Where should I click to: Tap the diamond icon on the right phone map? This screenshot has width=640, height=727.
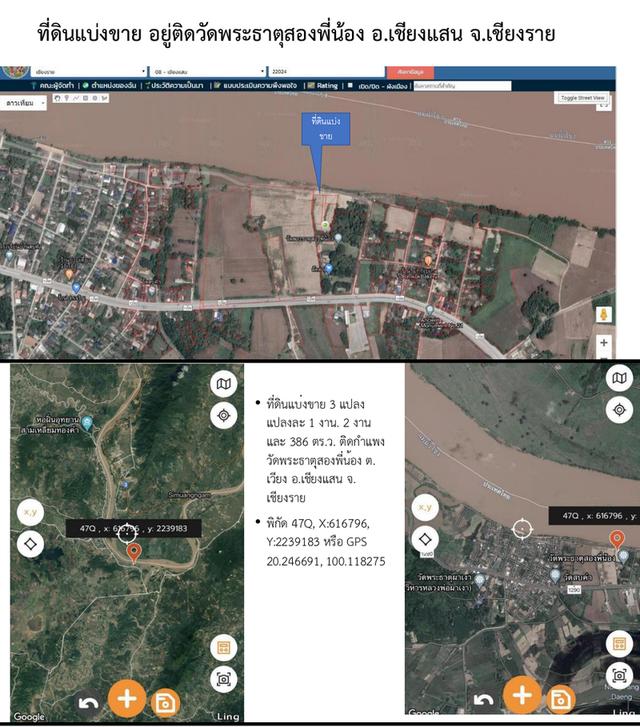(x=425, y=539)
